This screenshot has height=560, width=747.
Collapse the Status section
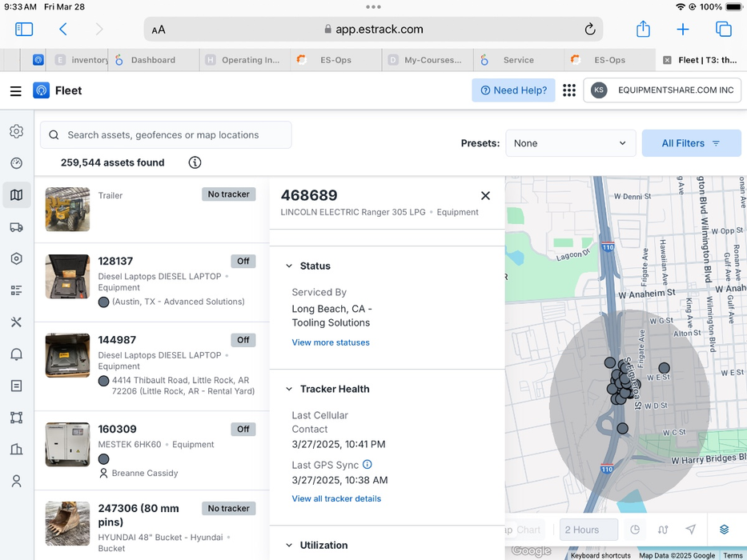pos(289,266)
